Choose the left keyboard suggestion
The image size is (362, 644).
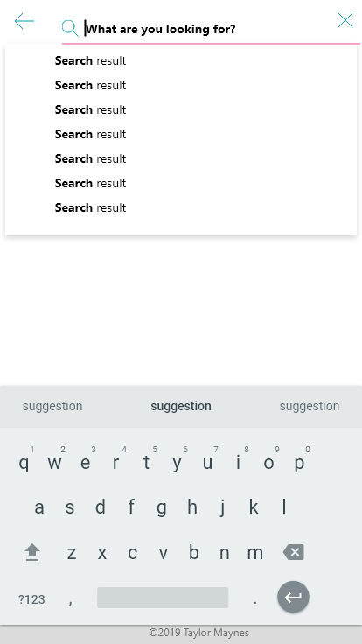52,406
